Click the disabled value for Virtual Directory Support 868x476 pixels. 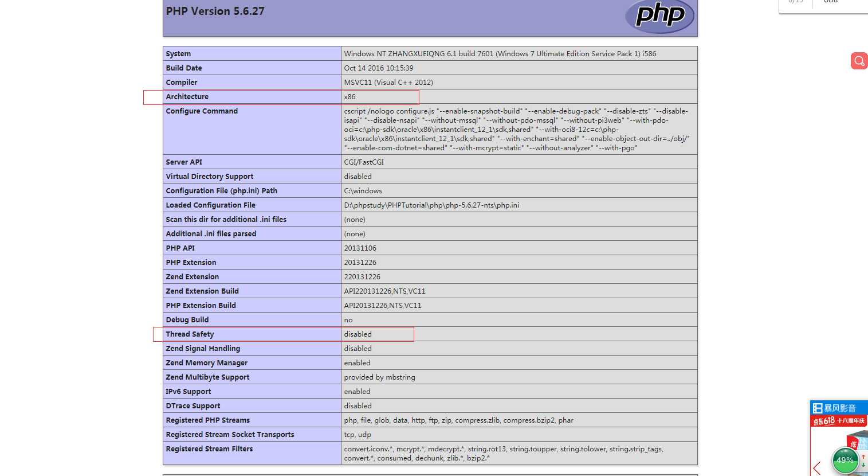click(358, 177)
